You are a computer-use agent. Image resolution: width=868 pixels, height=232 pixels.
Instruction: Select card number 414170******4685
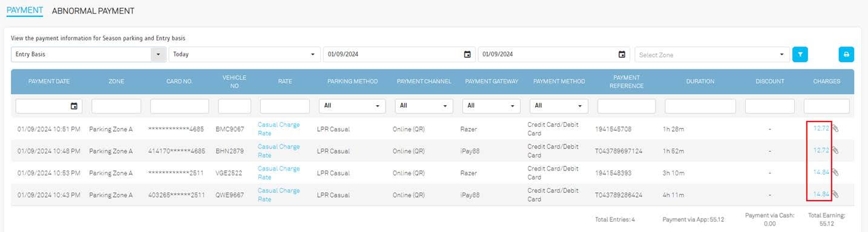177,150
